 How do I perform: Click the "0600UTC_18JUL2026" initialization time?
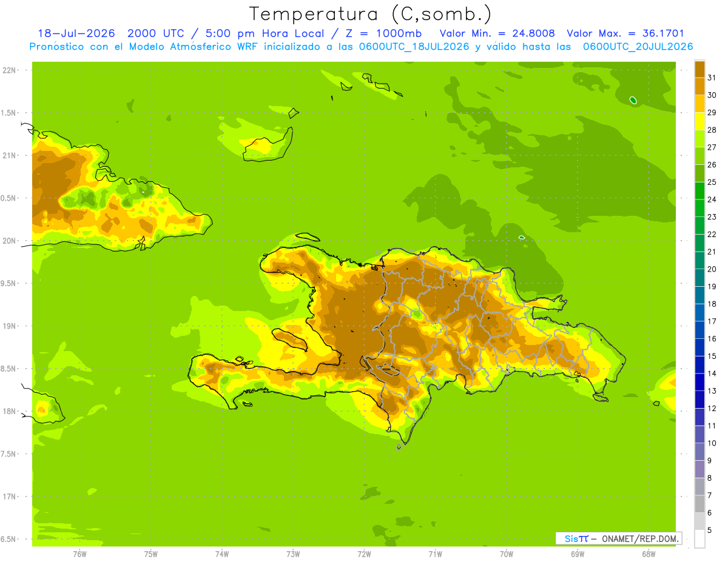click(x=411, y=46)
